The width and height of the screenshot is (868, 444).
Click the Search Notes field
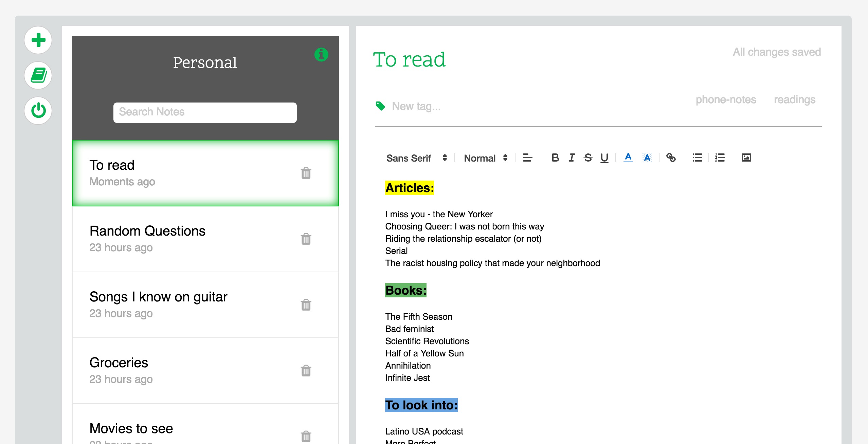(x=205, y=112)
